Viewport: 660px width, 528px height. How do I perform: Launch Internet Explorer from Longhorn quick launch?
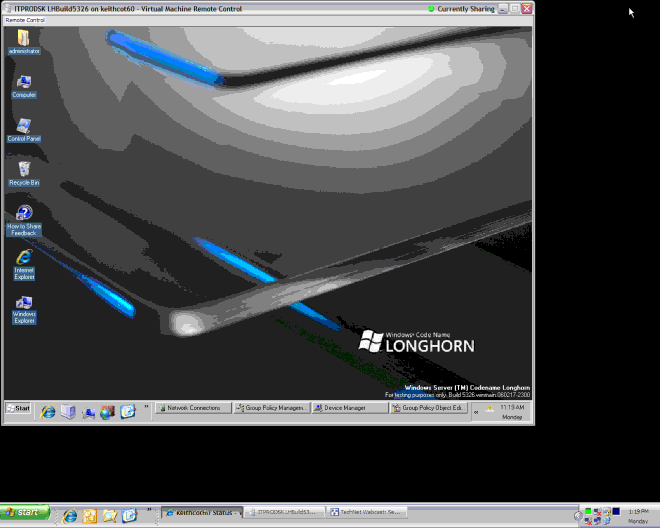pos(48,411)
